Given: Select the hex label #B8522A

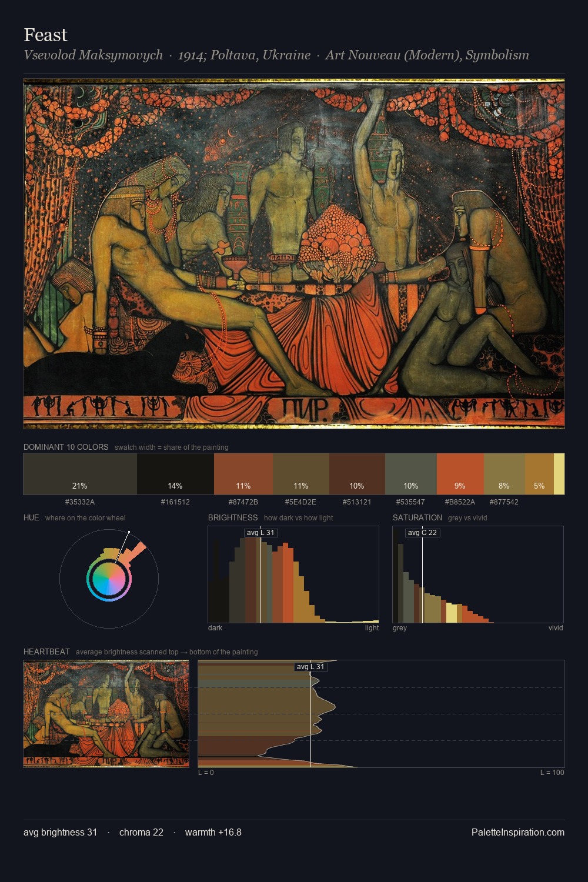Looking at the screenshot, I should click(x=460, y=502).
